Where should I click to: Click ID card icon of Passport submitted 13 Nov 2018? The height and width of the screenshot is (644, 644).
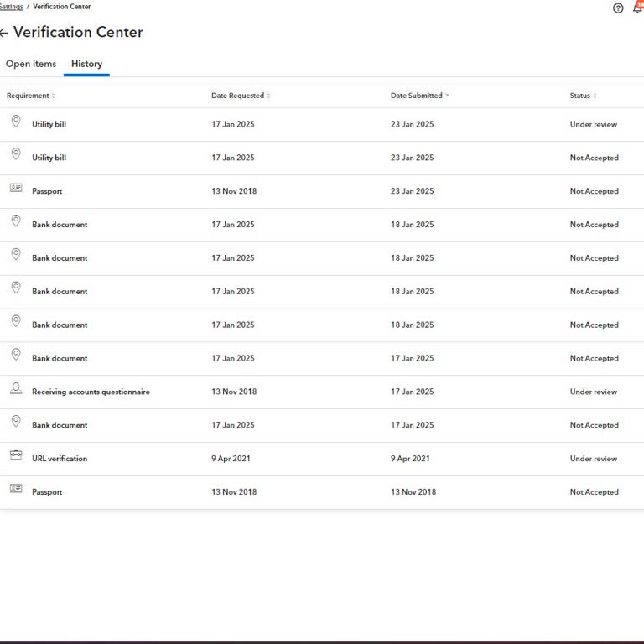click(x=16, y=488)
